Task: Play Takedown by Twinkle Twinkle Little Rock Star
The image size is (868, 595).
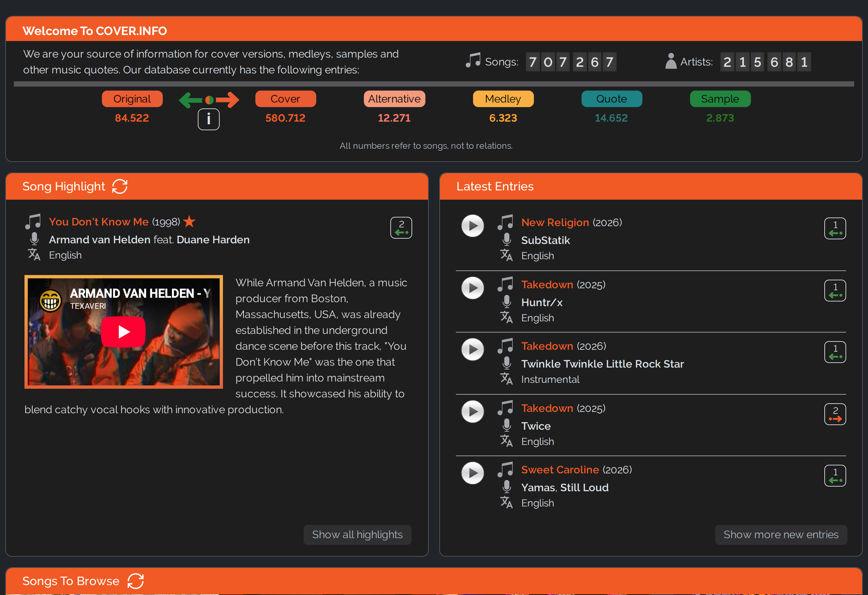Action: coord(472,349)
